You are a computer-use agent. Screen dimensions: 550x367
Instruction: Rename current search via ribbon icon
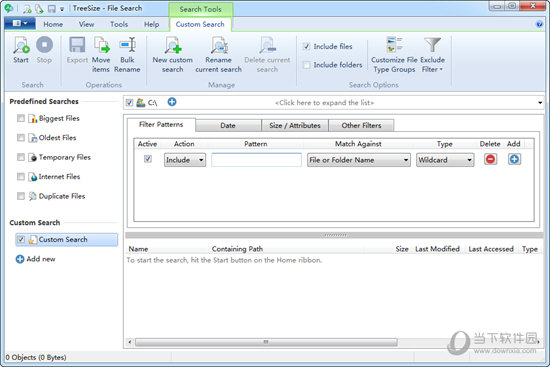pyautogui.click(x=219, y=45)
